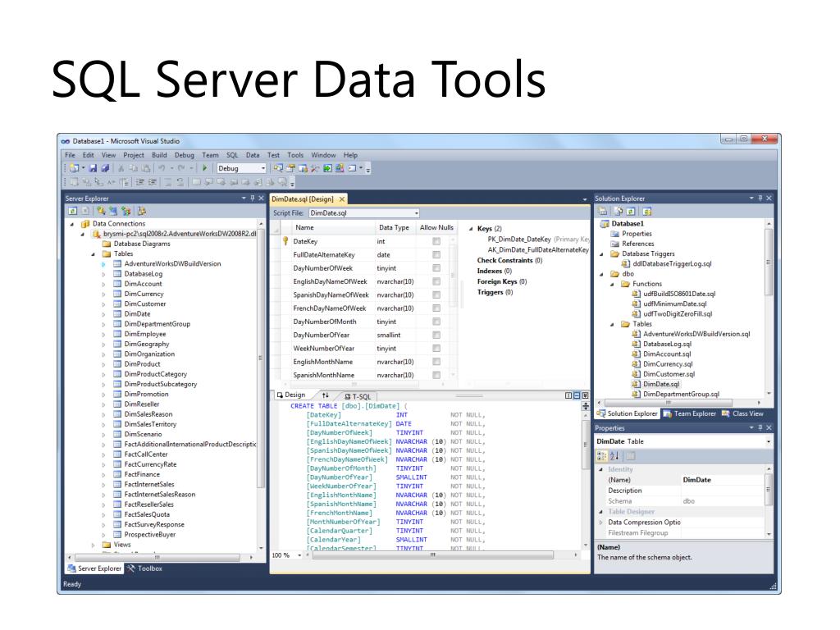The image size is (840, 630).
Task: Click the Toolbox icon in main toolbar
Action: coord(314,168)
